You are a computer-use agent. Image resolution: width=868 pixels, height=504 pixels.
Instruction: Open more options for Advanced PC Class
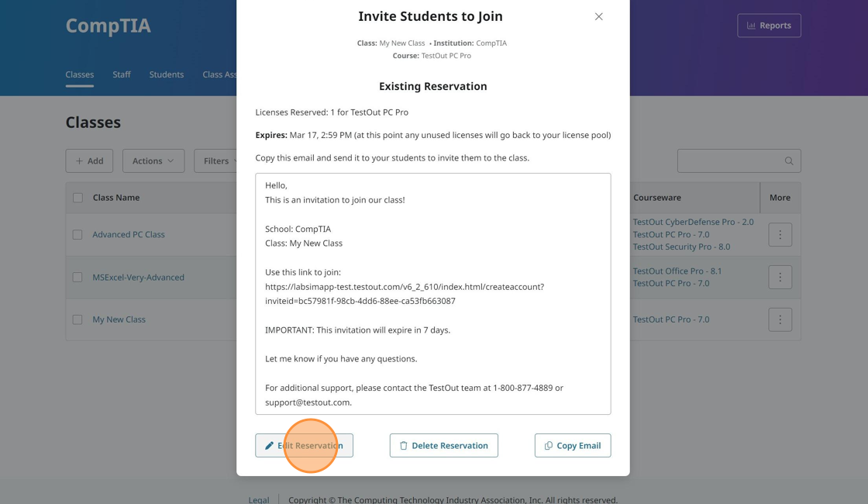tap(780, 234)
